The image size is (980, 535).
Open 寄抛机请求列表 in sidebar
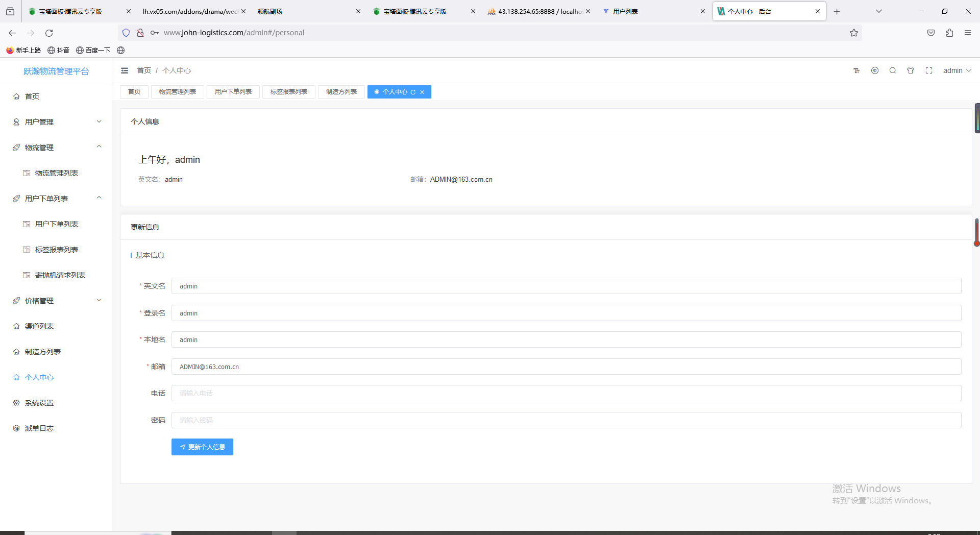[60, 275]
